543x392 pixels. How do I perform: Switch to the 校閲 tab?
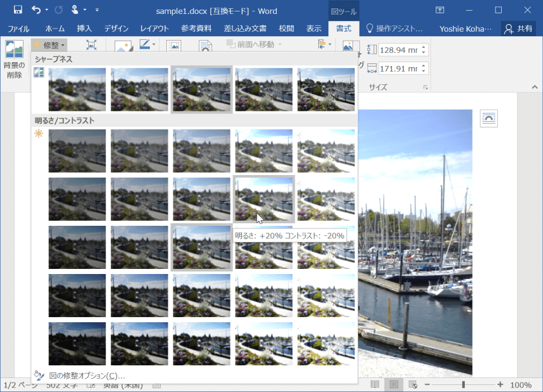pos(286,29)
